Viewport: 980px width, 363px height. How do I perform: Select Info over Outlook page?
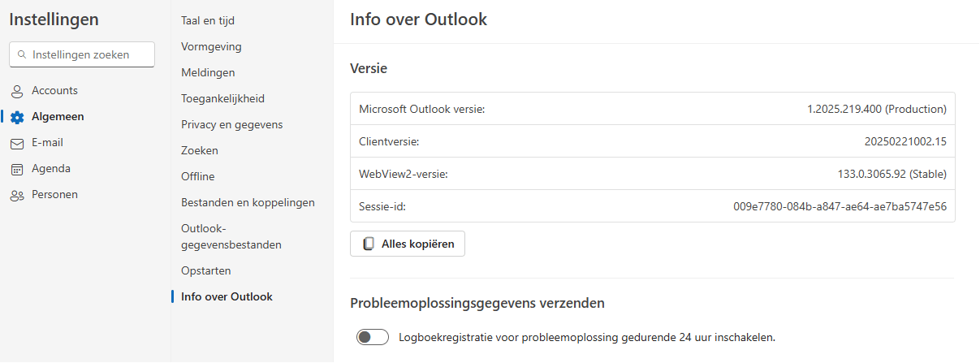click(227, 296)
